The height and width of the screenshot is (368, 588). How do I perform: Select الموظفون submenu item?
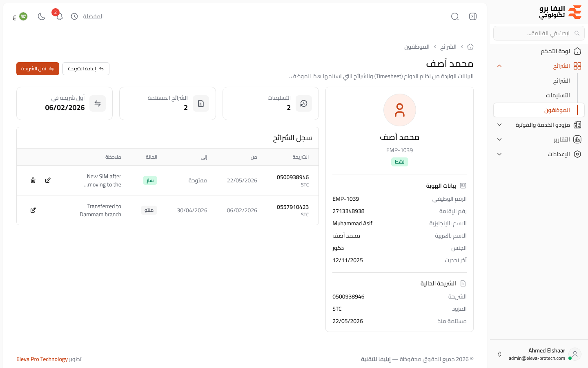[539, 110]
